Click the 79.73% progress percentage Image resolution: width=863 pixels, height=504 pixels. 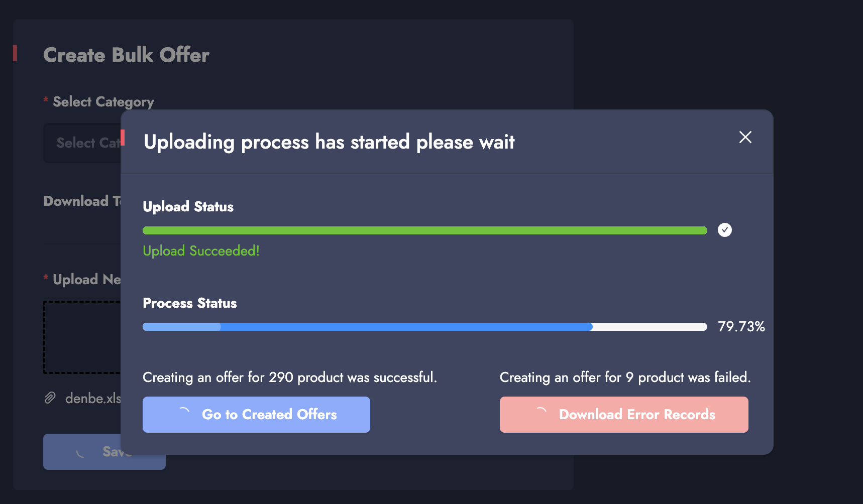pyautogui.click(x=741, y=327)
